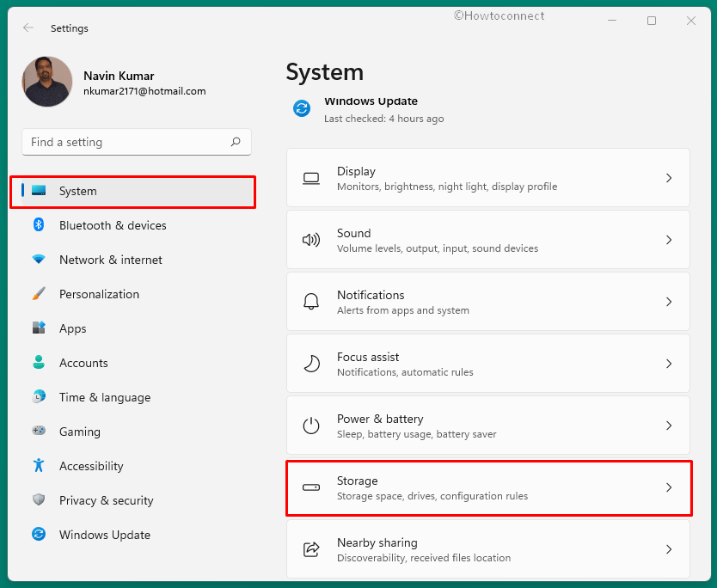Open the Storage title
This screenshot has width=717, height=588.
tap(358, 481)
